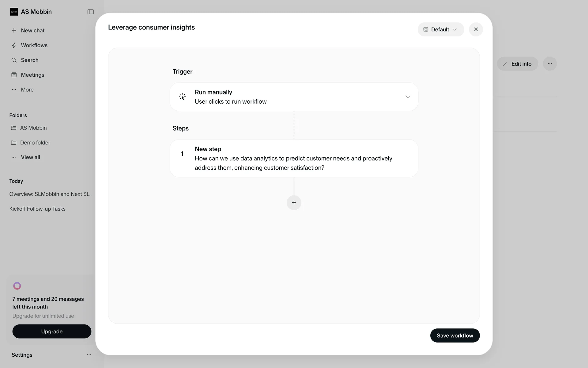The height and width of the screenshot is (368, 588).
Task: Start a New chat
Action: (x=32, y=30)
